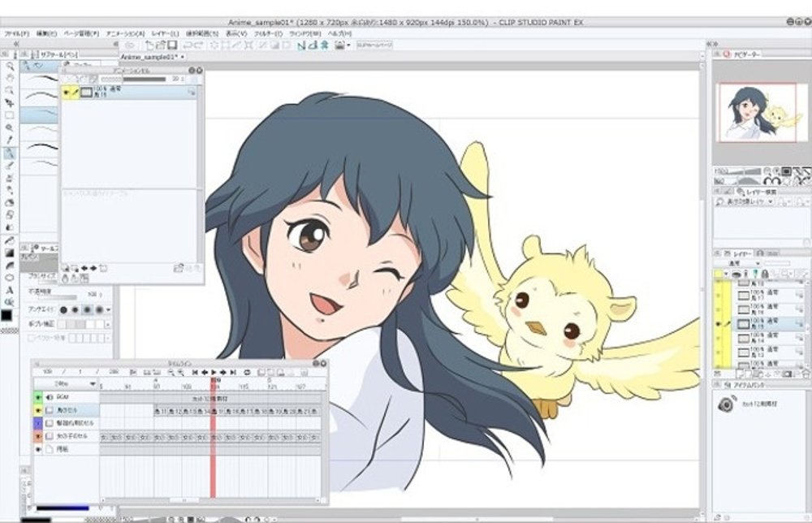Toggle visibility of orange 女の子のセル track
Screen dimensions: 812x523
coord(38,437)
